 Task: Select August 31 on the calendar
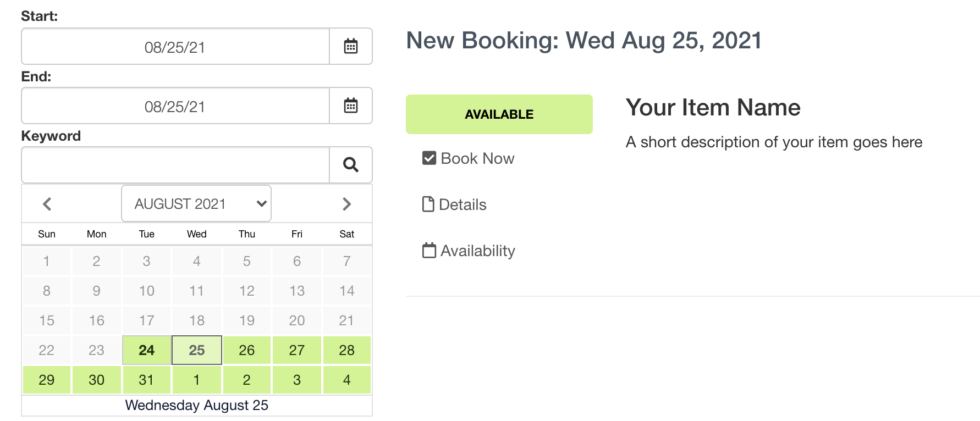[146, 380]
